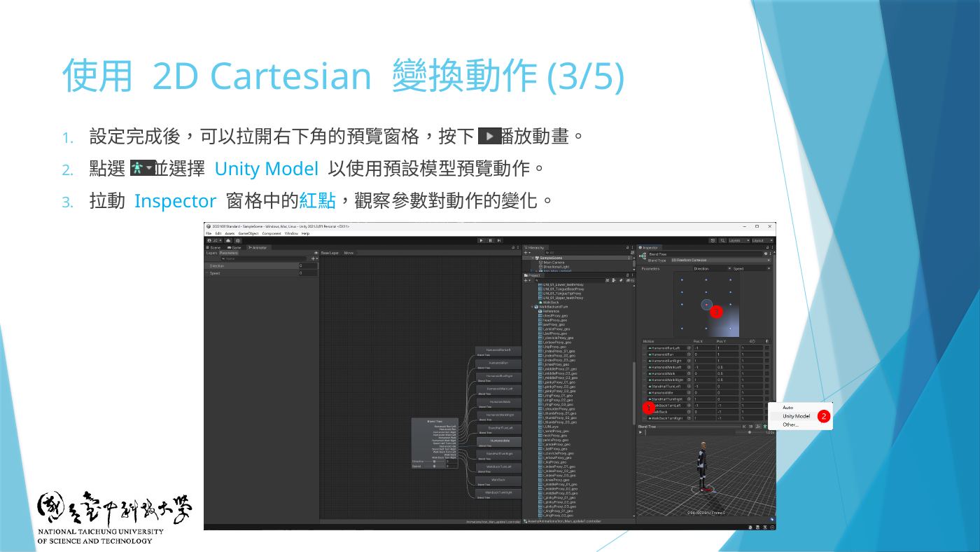980x552 pixels.
Task: Click the search magnifier icon in Unity's toolbar
Action: (722, 240)
